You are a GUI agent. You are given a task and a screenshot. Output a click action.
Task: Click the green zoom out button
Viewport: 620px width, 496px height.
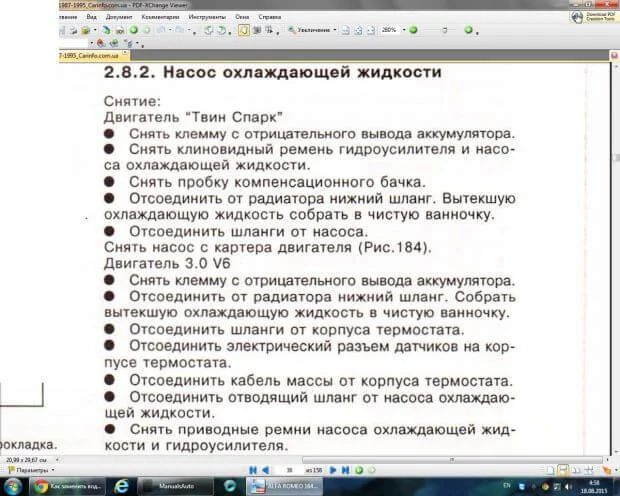[414, 30]
